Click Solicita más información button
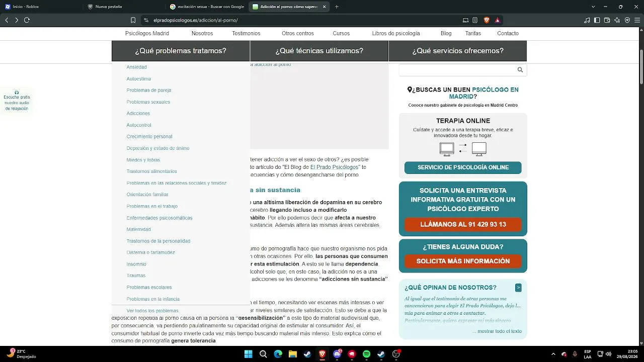The image size is (644, 362). (463, 261)
